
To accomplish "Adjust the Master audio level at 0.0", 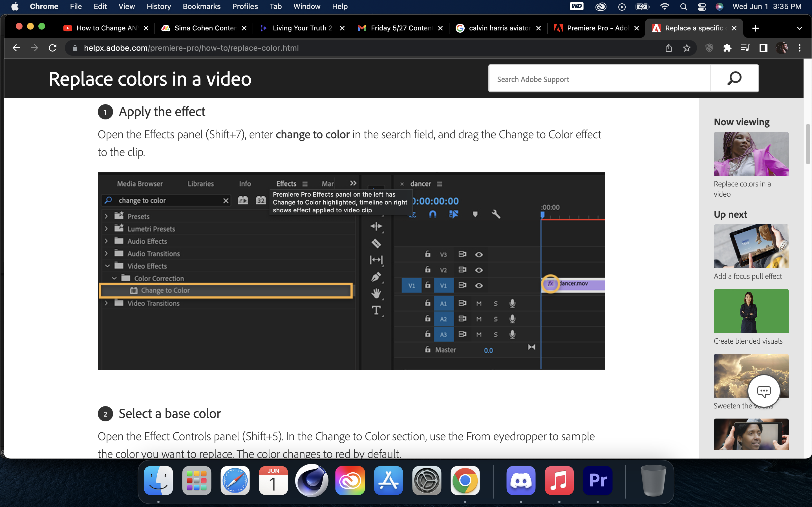I will [488, 350].
